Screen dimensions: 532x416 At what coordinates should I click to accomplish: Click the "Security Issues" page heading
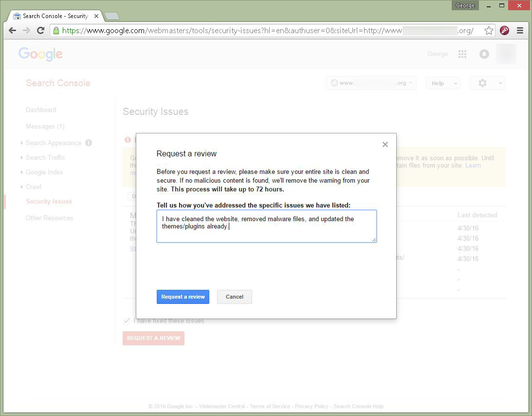(x=155, y=112)
